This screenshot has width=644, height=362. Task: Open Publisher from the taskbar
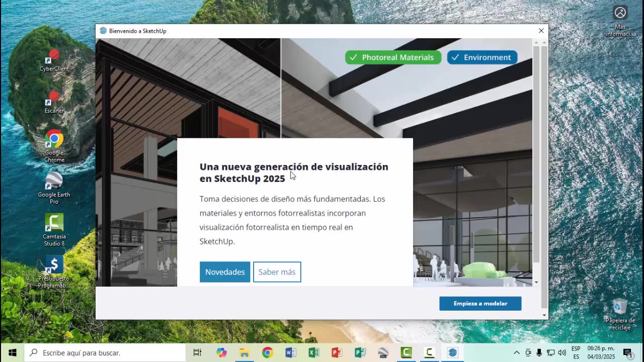coord(360,353)
